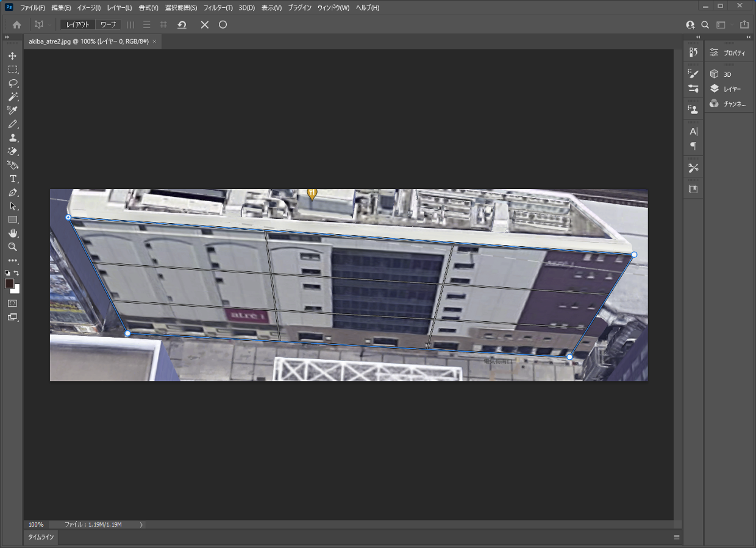Choose the Zoom tool in toolbar
Image resolution: width=756 pixels, height=548 pixels.
[x=12, y=247]
